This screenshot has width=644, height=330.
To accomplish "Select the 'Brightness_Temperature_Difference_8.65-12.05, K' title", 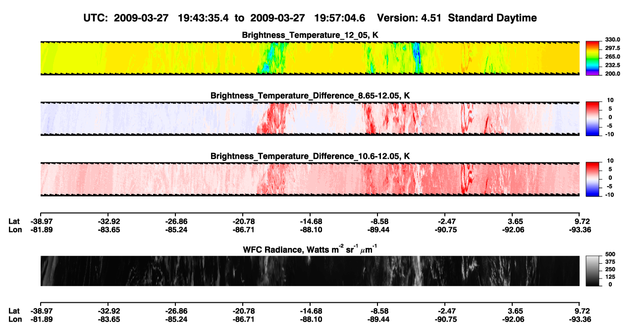I will [x=310, y=95].
